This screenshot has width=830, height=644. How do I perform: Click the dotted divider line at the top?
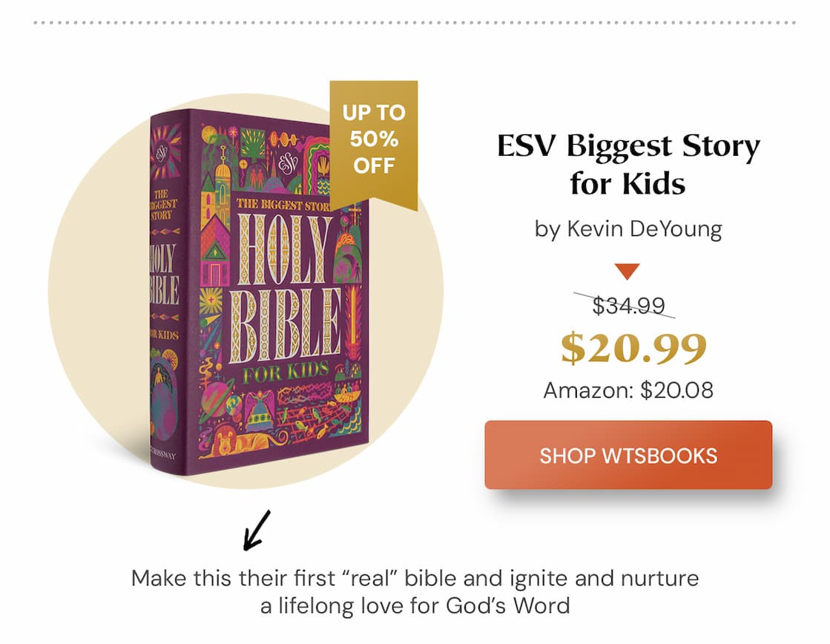pyautogui.click(x=415, y=22)
